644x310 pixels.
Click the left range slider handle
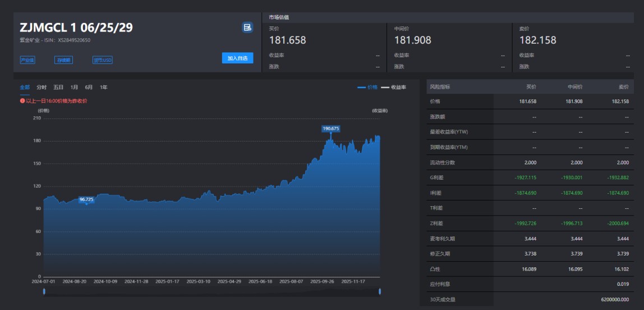coord(44,291)
